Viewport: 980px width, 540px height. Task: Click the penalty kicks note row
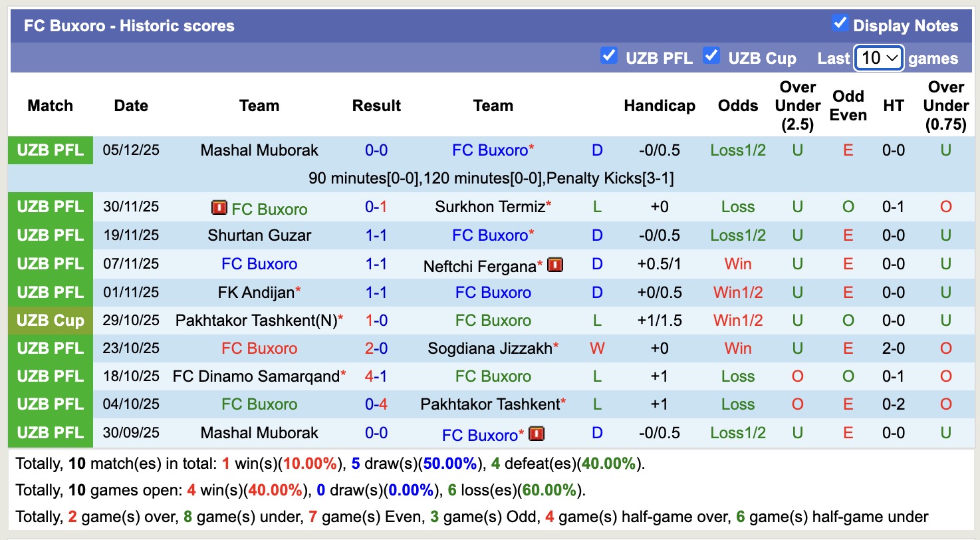point(491,178)
